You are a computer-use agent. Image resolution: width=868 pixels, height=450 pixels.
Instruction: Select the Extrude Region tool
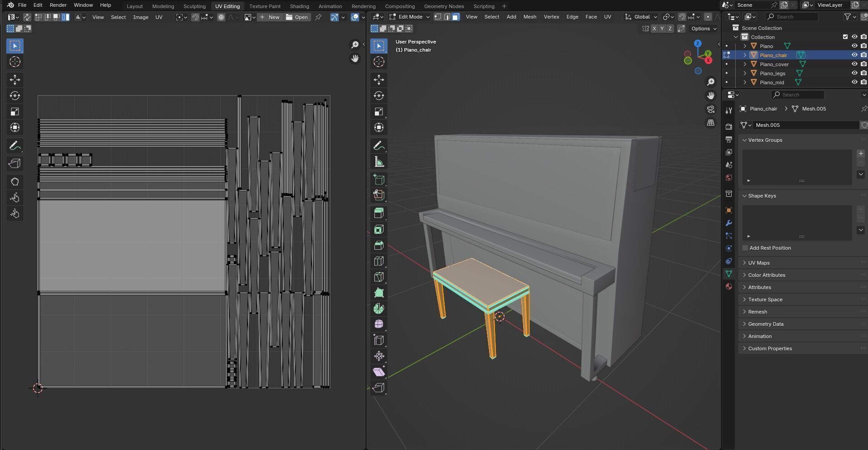tap(379, 213)
